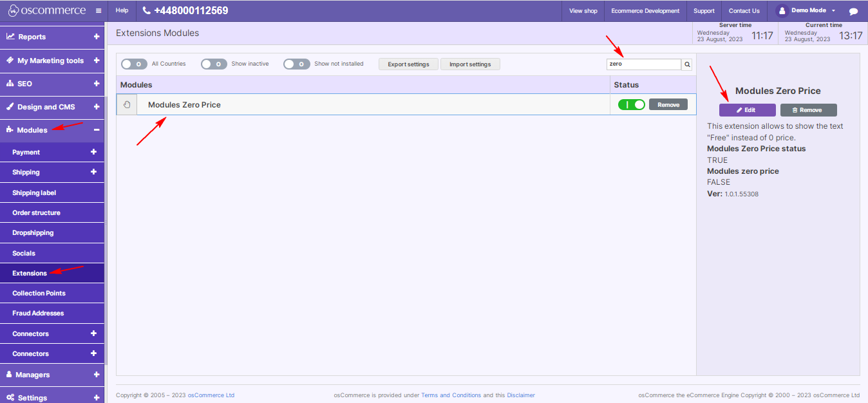The width and height of the screenshot is (868, 403).
Task: Open the blue osCommerce Ltd footer link
Action: pos(211,395)
